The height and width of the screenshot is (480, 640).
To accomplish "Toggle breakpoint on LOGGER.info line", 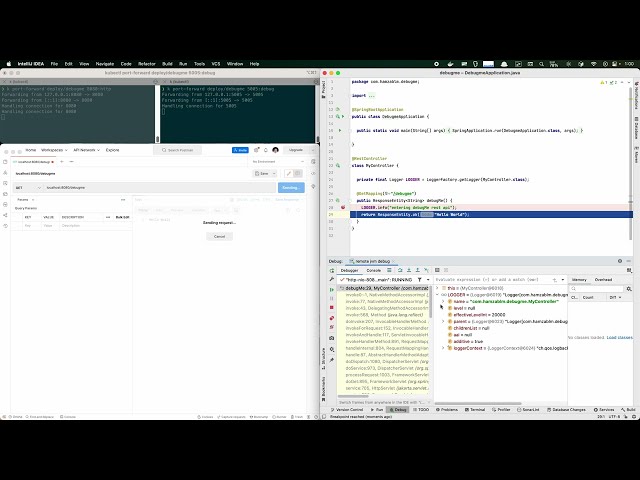I will 343,207.
